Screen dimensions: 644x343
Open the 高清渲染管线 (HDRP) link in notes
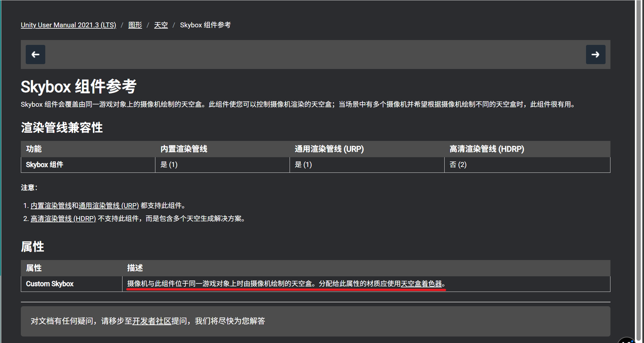click(x=63, y=219)
